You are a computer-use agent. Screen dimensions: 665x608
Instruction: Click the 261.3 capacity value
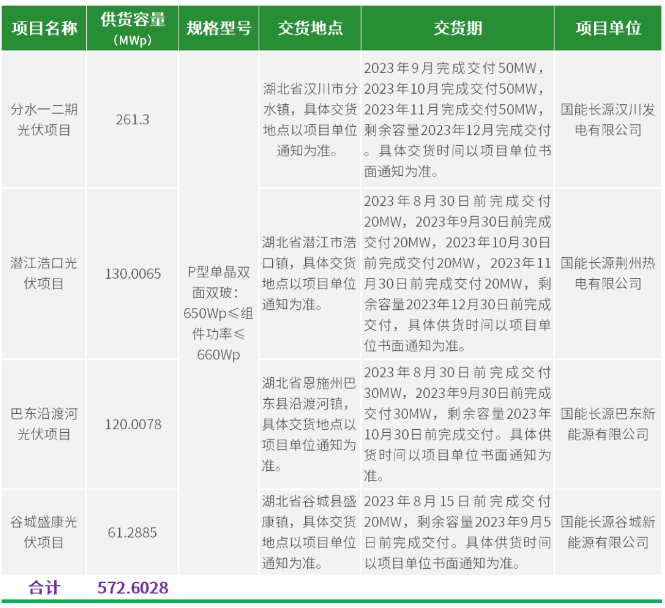(x=132, y=119)
